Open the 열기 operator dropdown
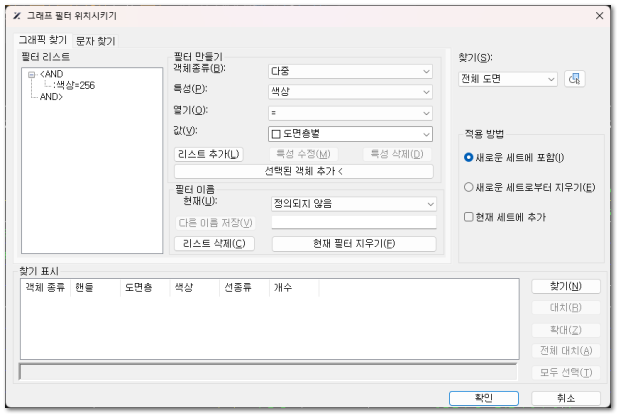 pyautogui.click(x=350, y=113)
